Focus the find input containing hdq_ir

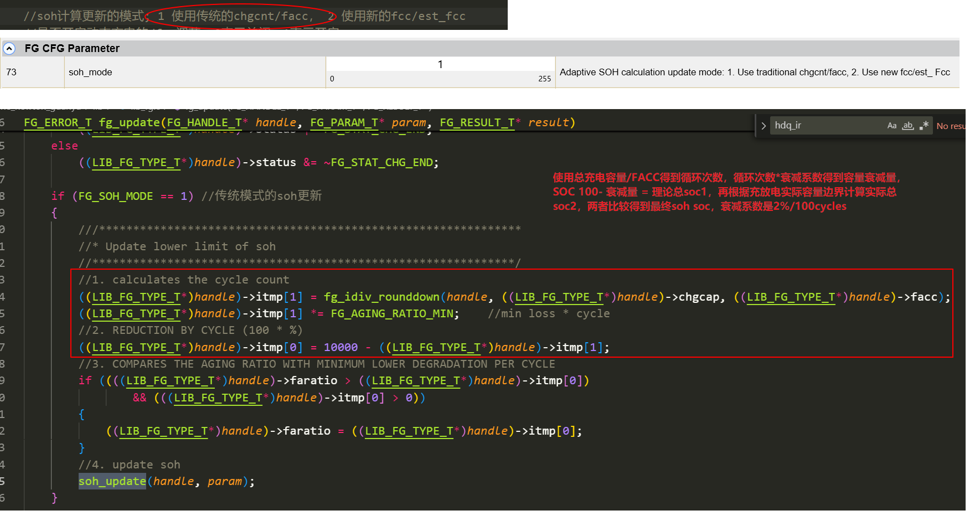point(828,126)
